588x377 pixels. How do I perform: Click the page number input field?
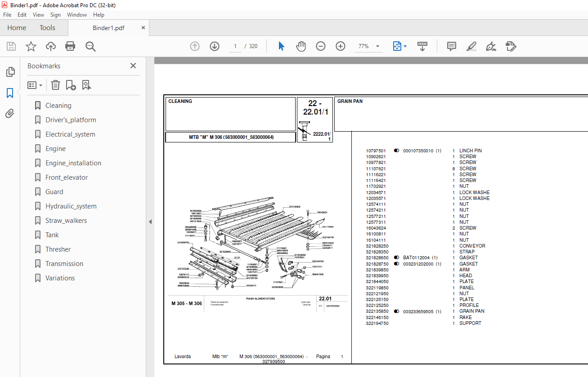pos(235,46)
